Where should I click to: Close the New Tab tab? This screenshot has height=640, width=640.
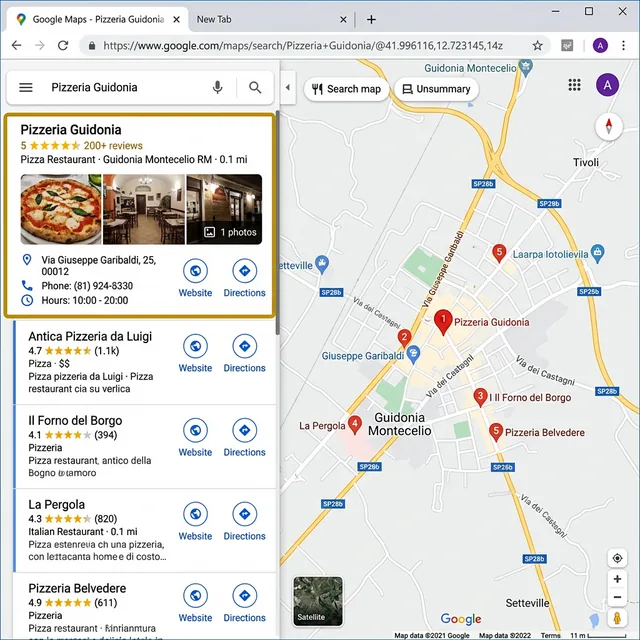pyautogui.click(x=343, y=19)
